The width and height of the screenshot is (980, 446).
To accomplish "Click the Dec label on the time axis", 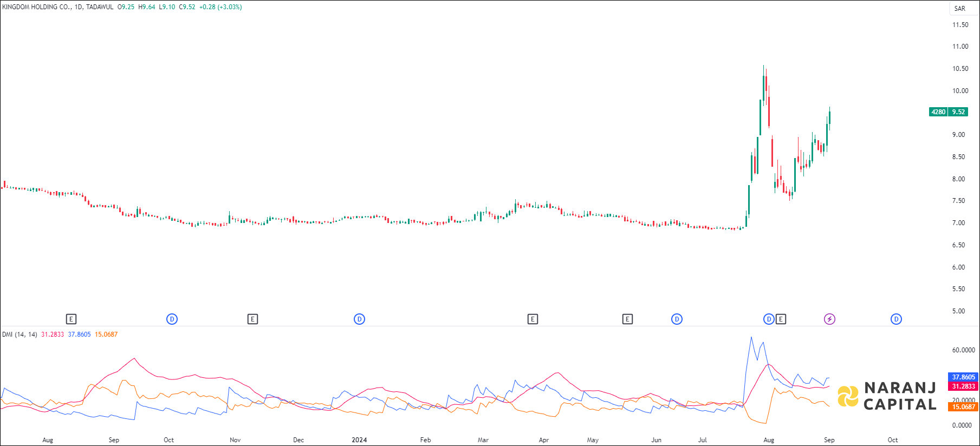I will (298, 440).
